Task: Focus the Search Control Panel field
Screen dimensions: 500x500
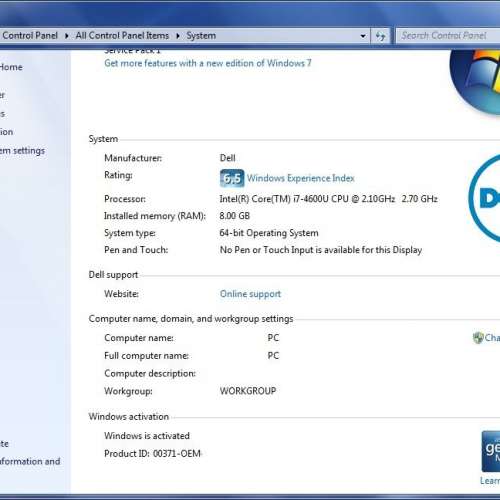Action: [x=448, y=35]
